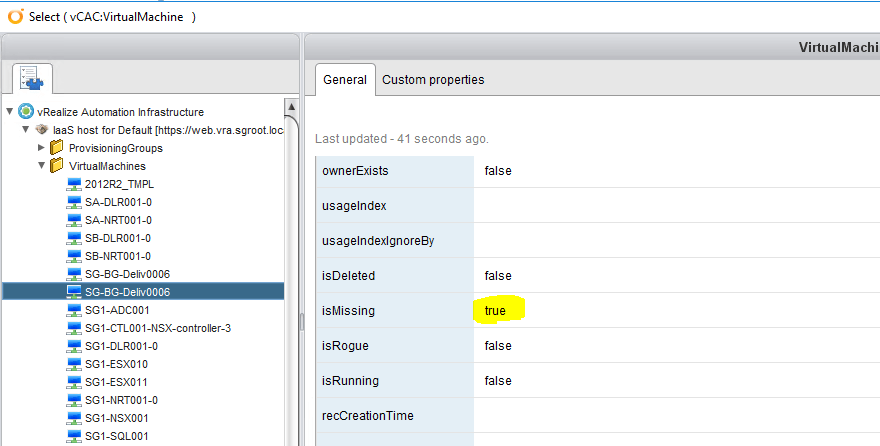
Task: Click the isDeleted property name
Action: pos(348,275)
